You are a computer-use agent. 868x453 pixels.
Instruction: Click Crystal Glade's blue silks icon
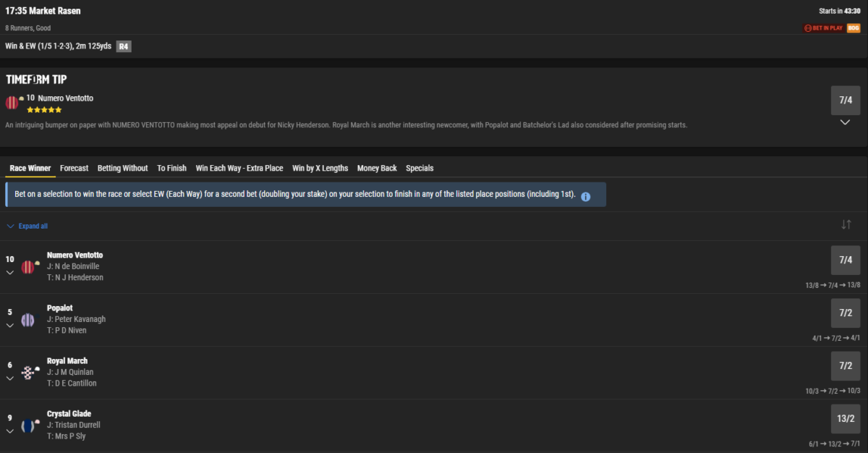(28, 426)
